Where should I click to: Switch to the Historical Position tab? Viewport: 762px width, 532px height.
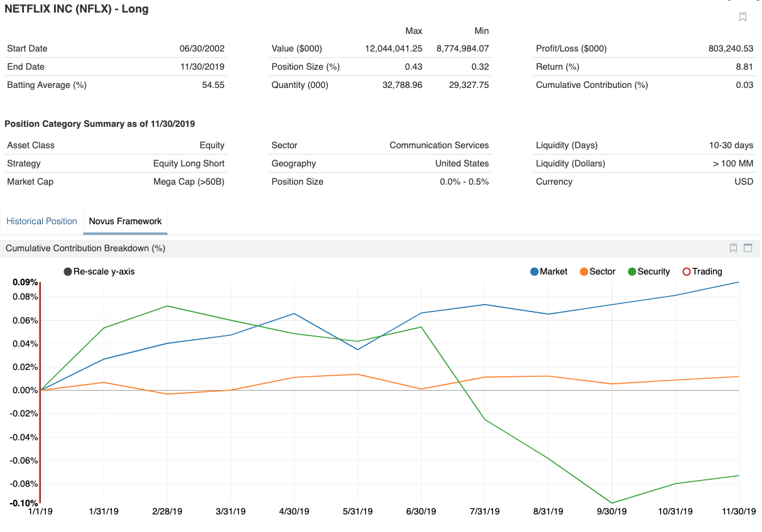point(41,221)
